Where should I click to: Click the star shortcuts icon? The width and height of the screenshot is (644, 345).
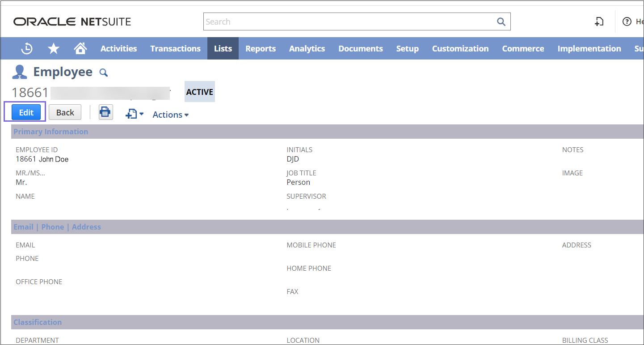click(x=53, y=48)
